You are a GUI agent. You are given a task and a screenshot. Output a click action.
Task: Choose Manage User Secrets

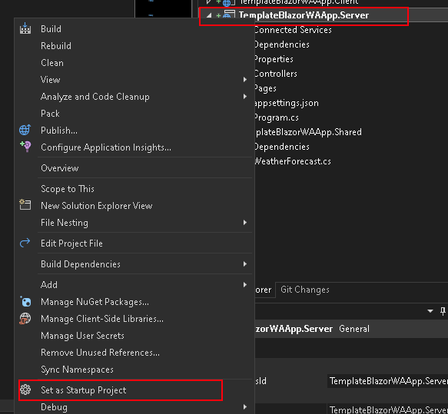coord(82,336)
